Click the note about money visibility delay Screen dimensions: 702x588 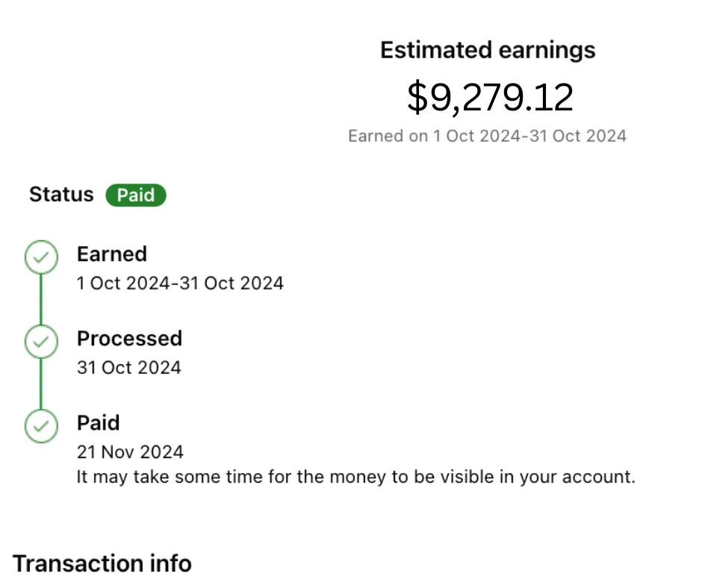tap(355, 477)
